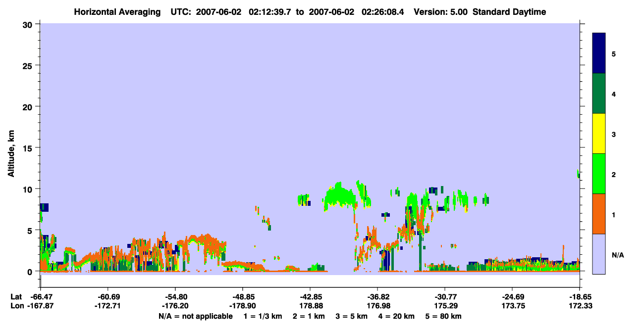Click the 'N/A = not applicable' legend text
This screenshot has width=644, height=330.
pos(195,316)
